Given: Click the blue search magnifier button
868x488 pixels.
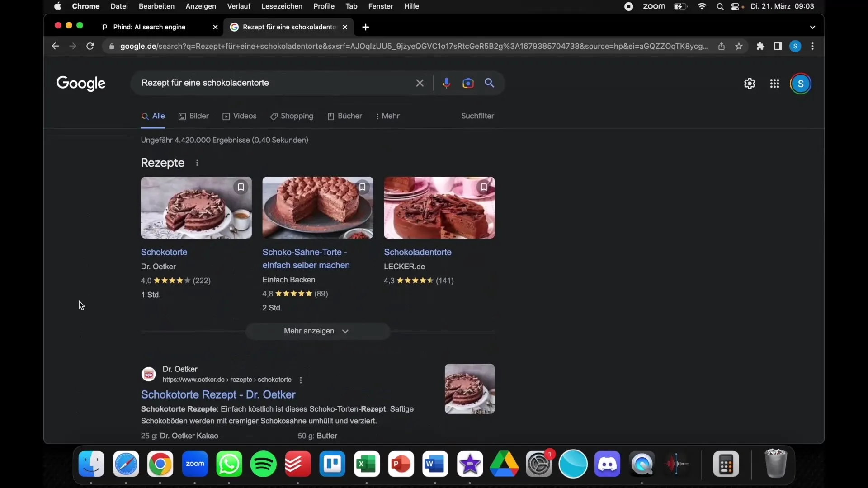Looking at the screenshot, I should click(490, 83).
